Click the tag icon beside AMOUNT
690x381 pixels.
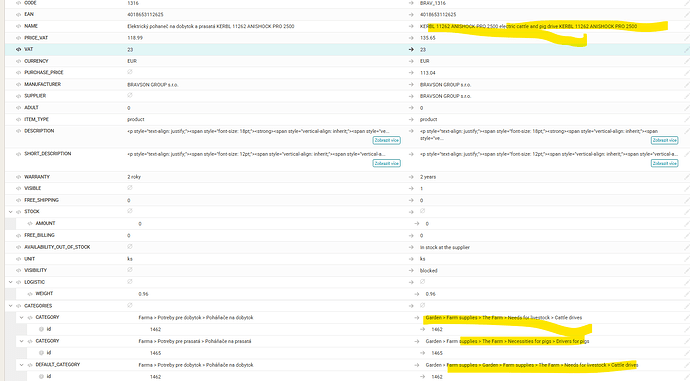(30, 223)
